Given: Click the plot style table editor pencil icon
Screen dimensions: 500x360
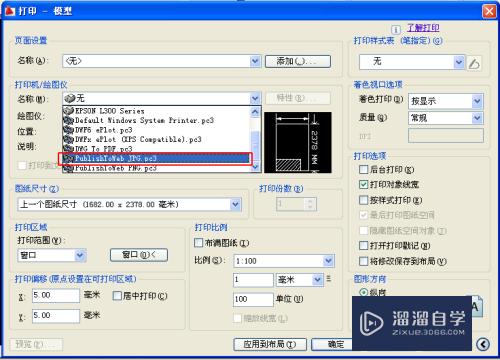Looking at the screenshot, I should coord(474,63).
